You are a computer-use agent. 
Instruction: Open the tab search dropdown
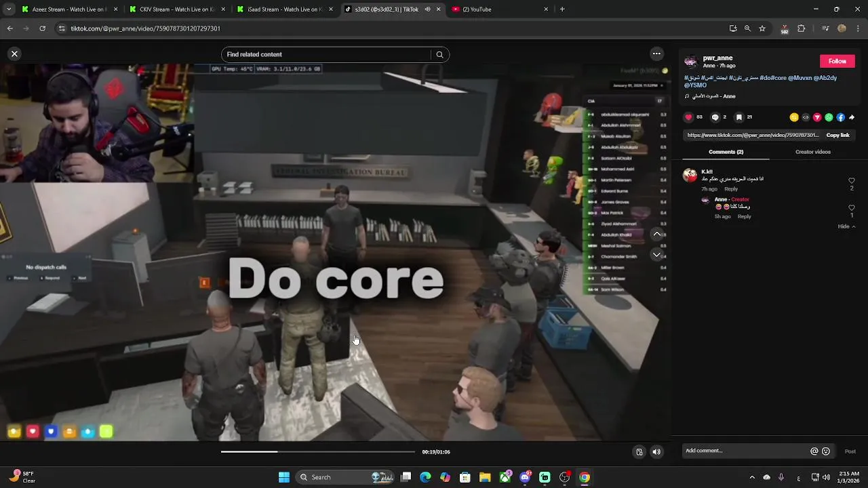coord(9,9)
